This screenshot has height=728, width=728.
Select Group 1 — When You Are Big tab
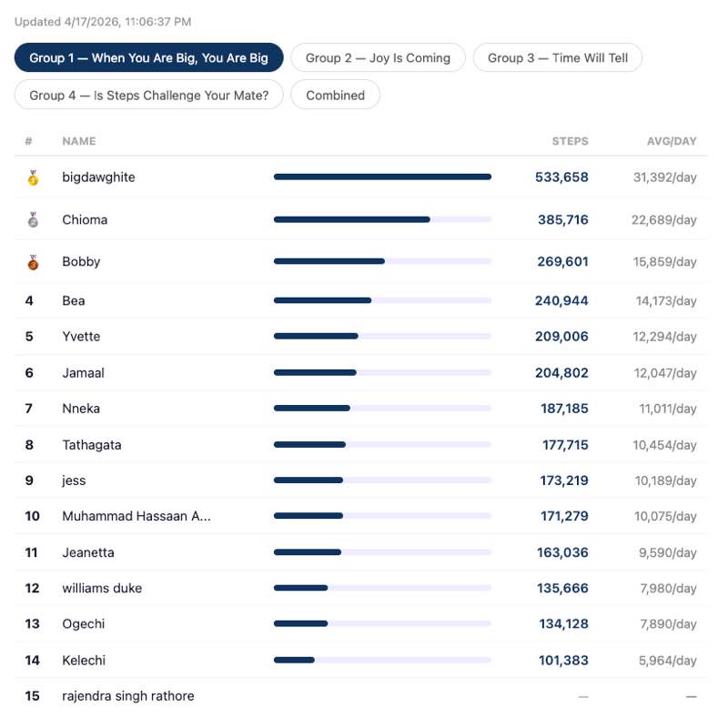pos(148,58)
